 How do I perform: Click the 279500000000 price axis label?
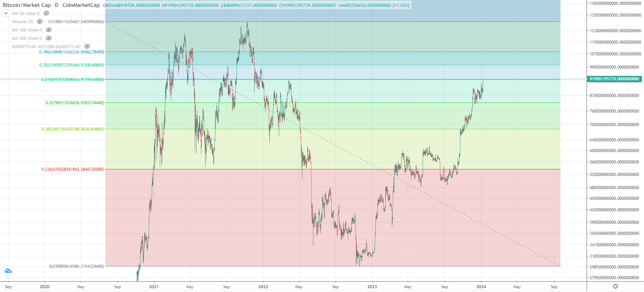click(x=615, y=277)
